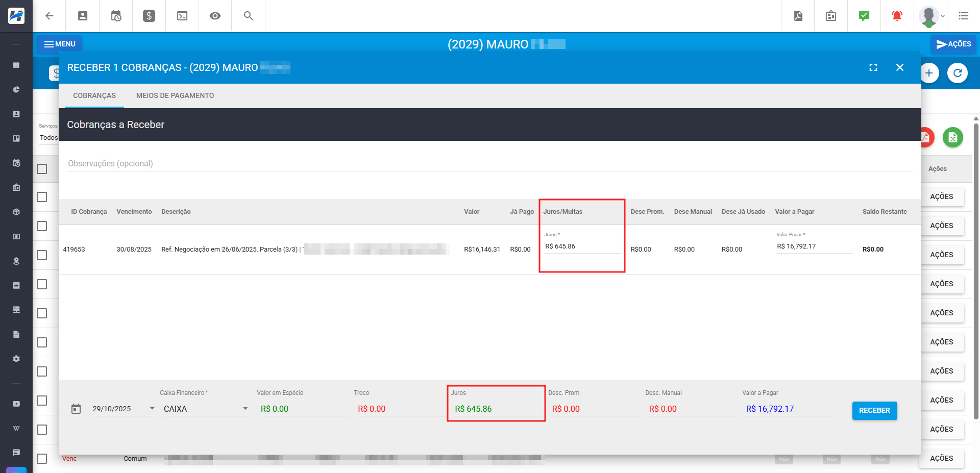
Task: Open video player sidebar icon
Action: (16, 404)
